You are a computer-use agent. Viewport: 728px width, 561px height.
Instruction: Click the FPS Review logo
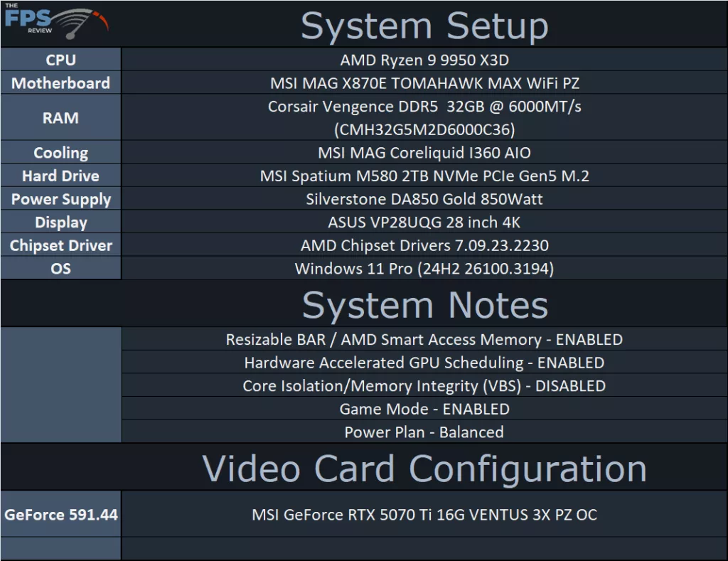(55, 23)
